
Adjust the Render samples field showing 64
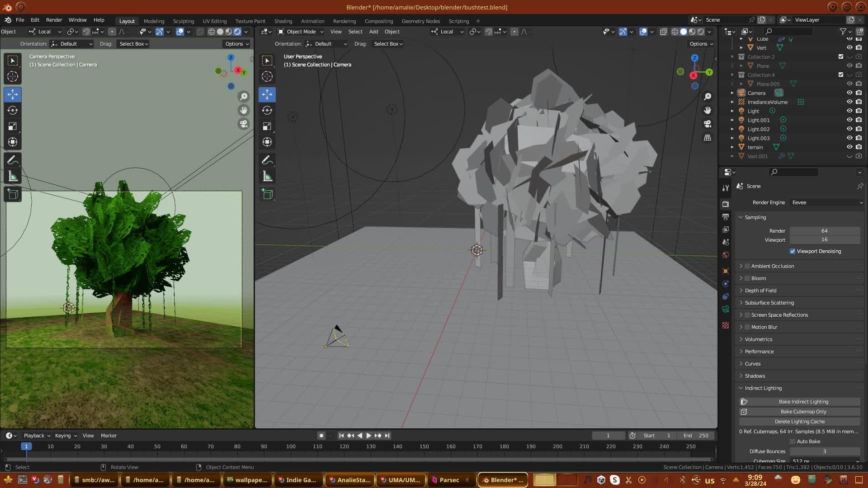[x=824, y=231]
